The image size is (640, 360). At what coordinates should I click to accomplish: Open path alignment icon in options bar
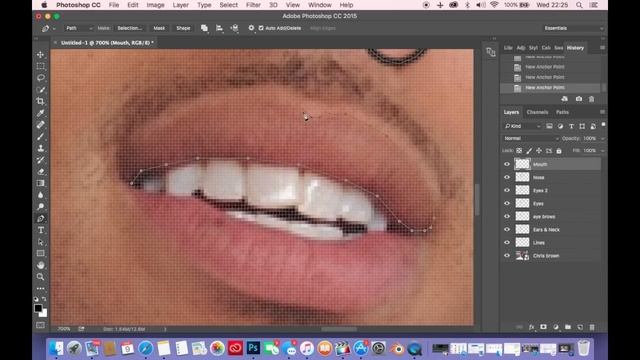(219, 28)
